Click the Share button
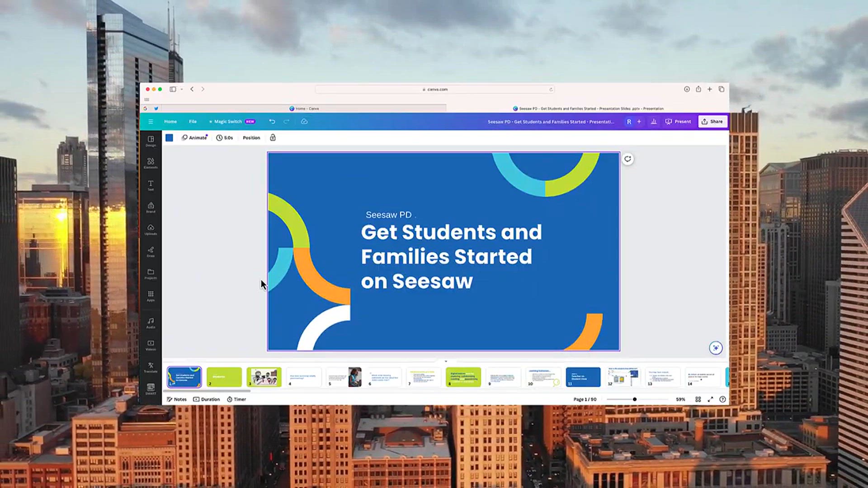868x488 pixels. click(712, 122)
